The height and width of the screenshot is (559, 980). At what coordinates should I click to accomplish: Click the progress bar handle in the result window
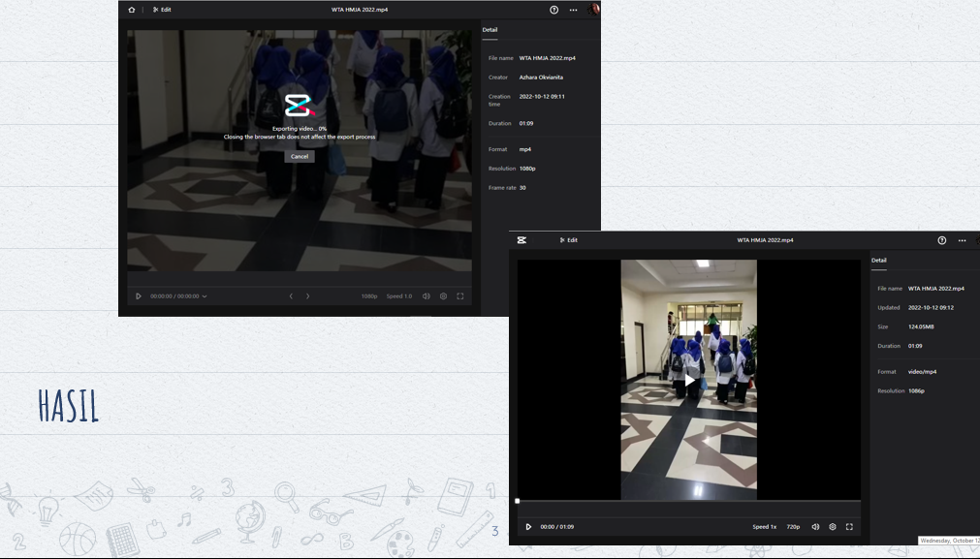tap(518, 501)
